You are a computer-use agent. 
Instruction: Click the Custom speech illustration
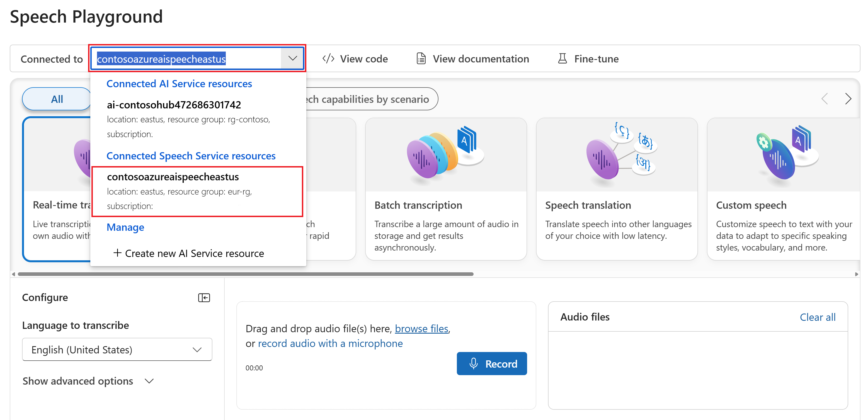pyautogui.click(x=787, y=155)
